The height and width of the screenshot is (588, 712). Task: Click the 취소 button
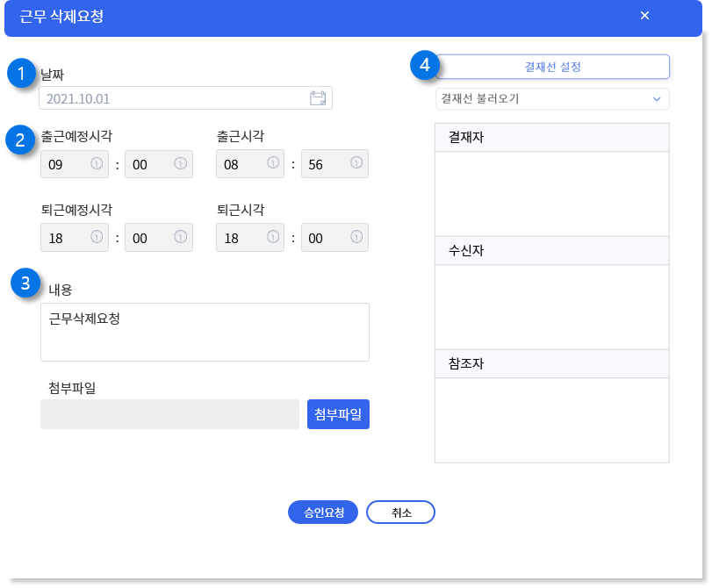(400, 513)
